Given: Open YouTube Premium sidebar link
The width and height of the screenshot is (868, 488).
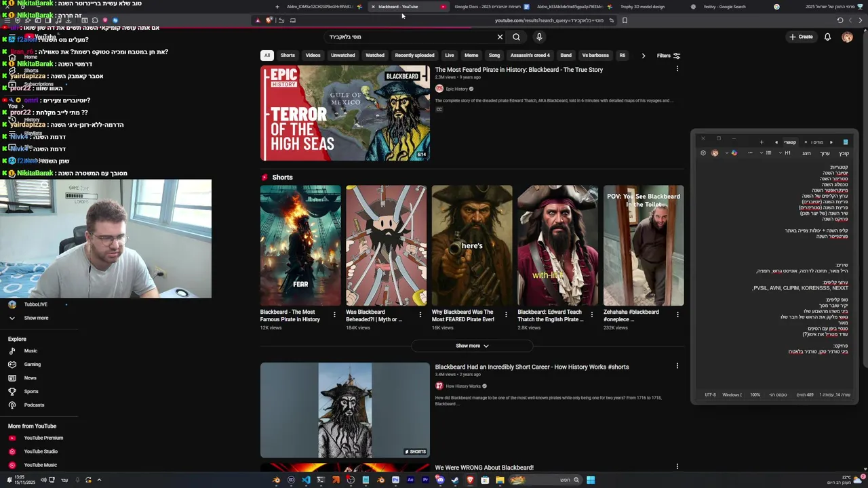Looking at the screenshot, I should pos(43,438).
